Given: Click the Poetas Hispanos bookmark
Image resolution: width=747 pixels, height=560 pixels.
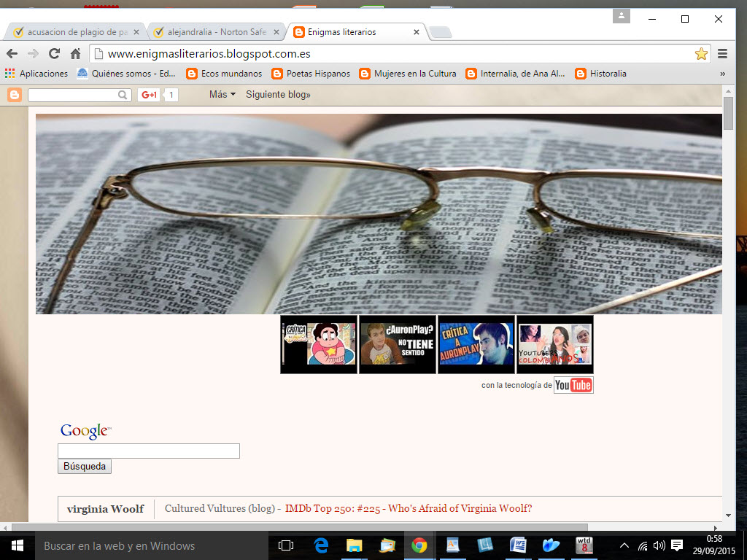Looking at the screenshot, I should pyautogui.click(x=311, y=74).
